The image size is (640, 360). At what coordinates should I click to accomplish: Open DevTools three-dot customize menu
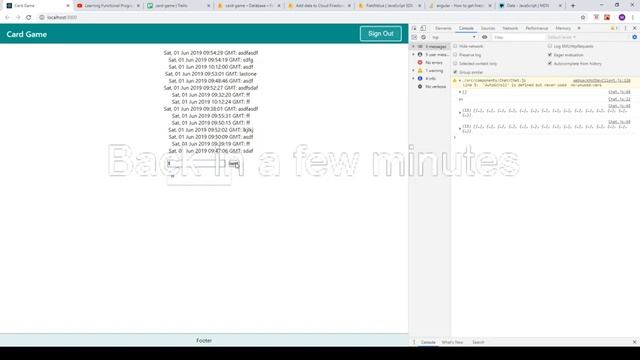pyautogui.click(x=625, y=28)
